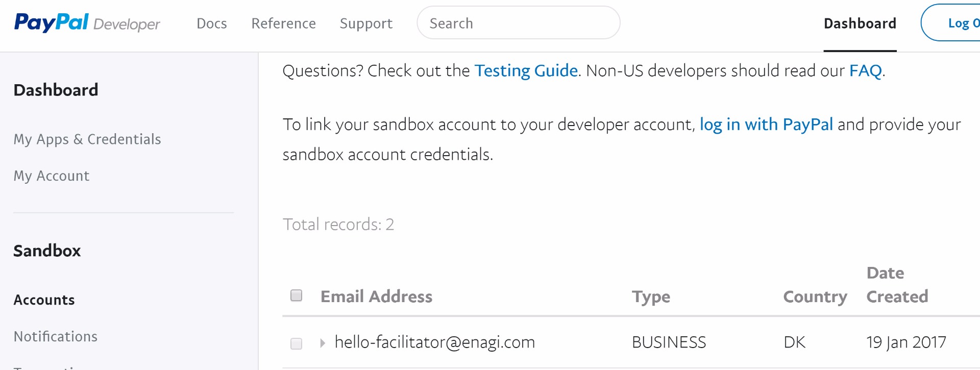The height and width of the screenshot is (370, 980).
Task: Select sandbox Accounts in the sidebar
Action: click(44, 300)
